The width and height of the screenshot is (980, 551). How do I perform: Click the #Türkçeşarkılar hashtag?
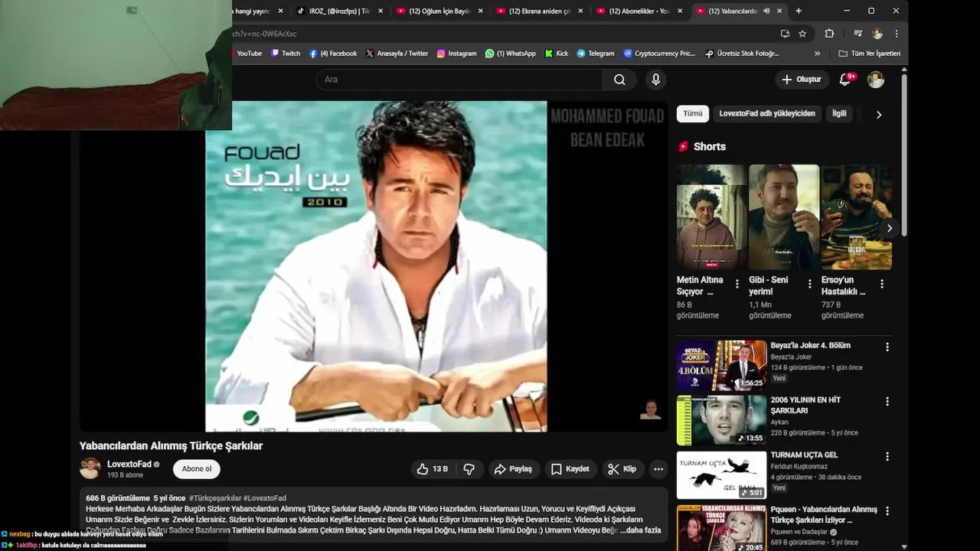(x=215, y=498)
